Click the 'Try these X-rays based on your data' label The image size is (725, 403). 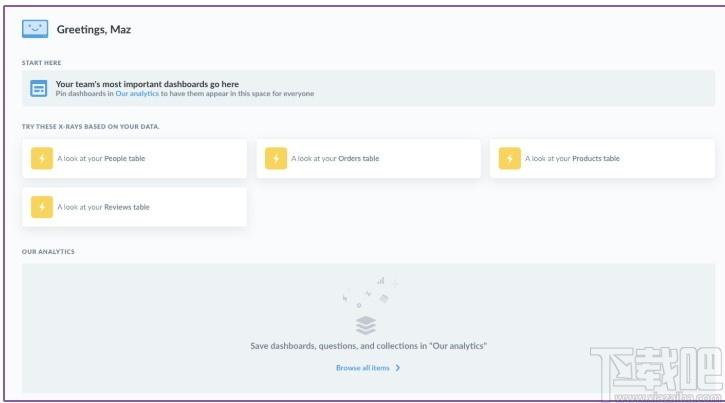point(90,126)
